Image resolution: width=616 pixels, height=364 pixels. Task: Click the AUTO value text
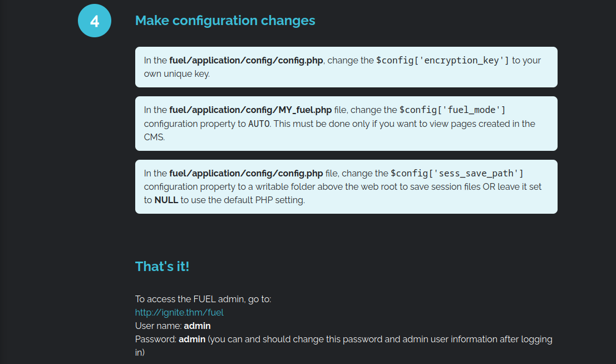tap(259, 124)
